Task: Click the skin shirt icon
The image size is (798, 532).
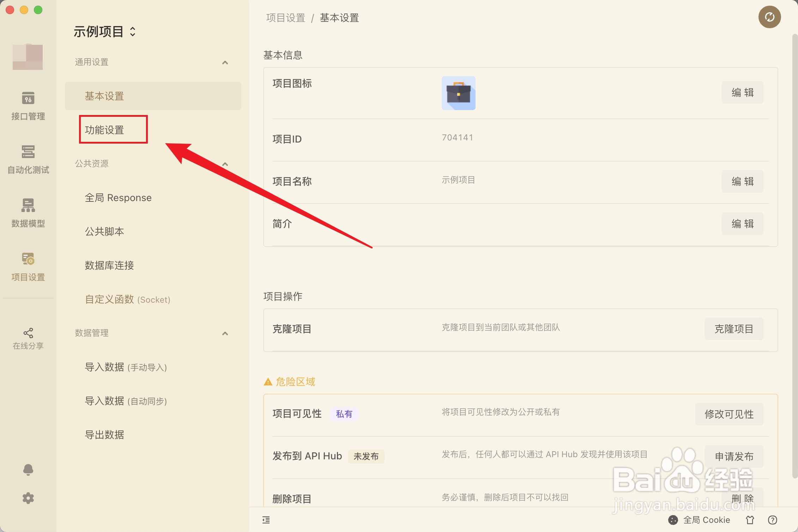Action: pyautogui.click(x=750, y=520)
